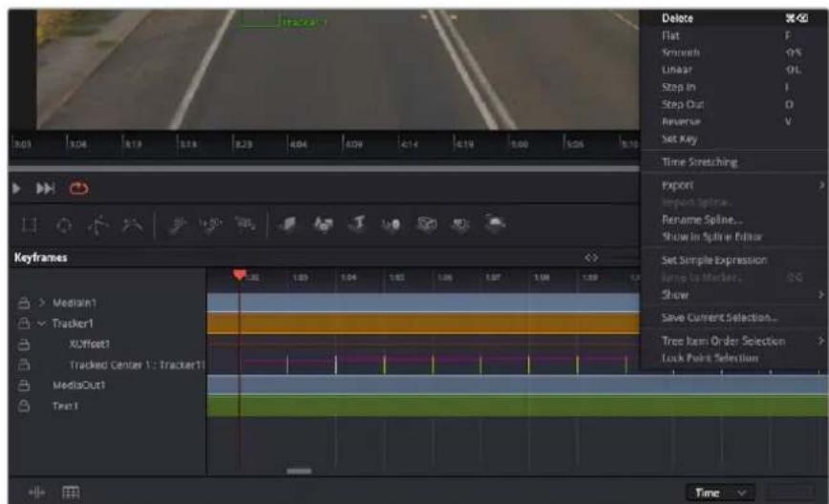Image resolution: width=829 pixels, height=504 pixels.
Task: Click the waveform-style icon at bottom left
Action: click(x=36, y=493)
